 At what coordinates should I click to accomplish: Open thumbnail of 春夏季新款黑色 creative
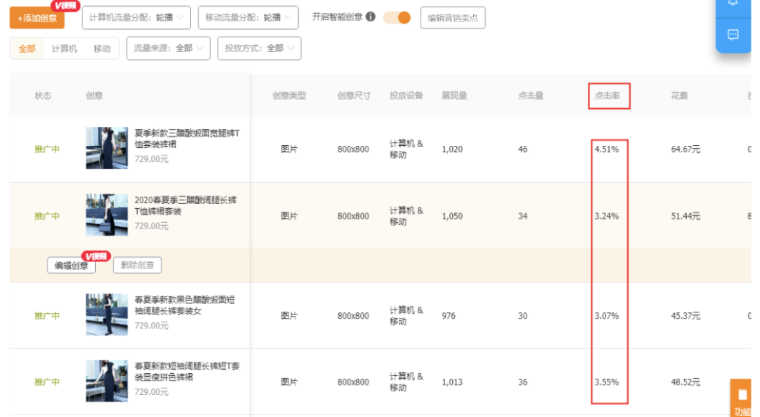pos(107,314)
